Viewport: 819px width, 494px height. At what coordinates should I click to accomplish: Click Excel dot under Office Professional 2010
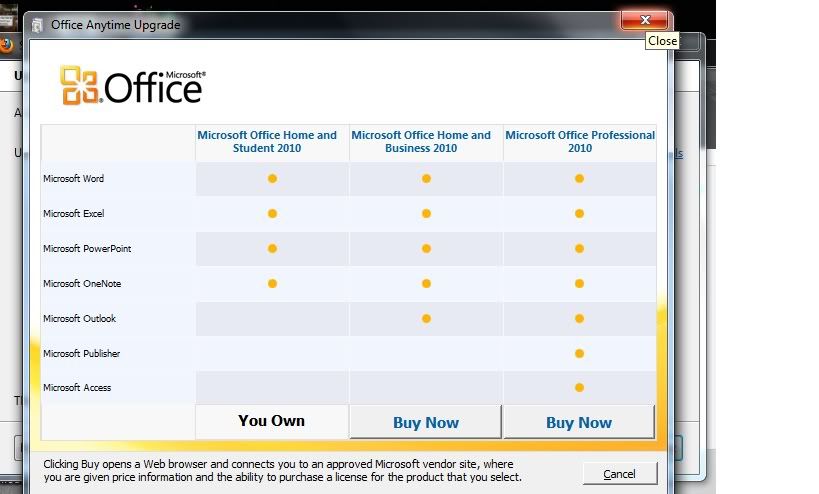[579, 214]
